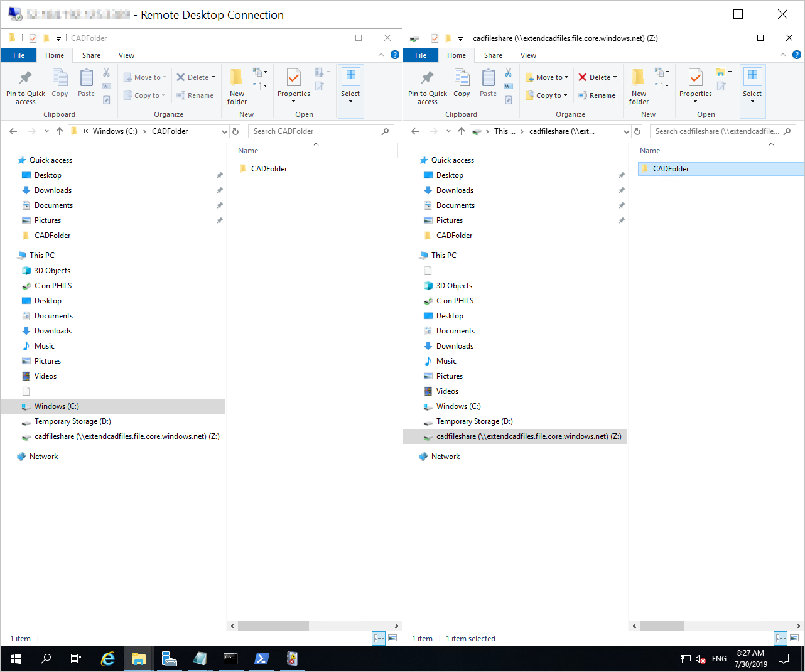Screen dimensions: 805x672
Task: Click Properties icon in right cadfileshare window
Action: [x=696, y=77]
